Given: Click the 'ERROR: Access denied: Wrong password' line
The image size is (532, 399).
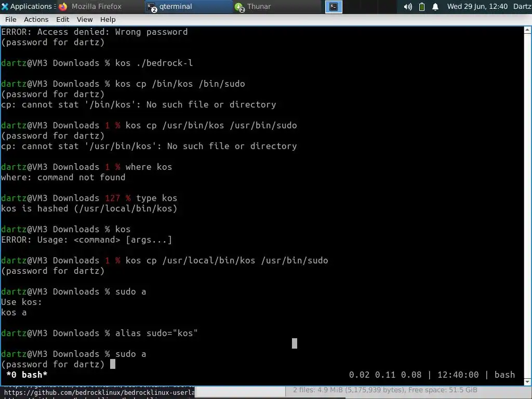Looking at the screenshot, I should pos(95,32).
